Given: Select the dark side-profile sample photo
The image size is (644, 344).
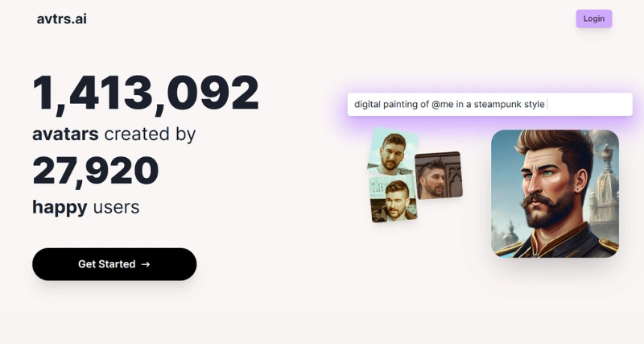Looking at the screenshot, I should click(x=439, y=175).
